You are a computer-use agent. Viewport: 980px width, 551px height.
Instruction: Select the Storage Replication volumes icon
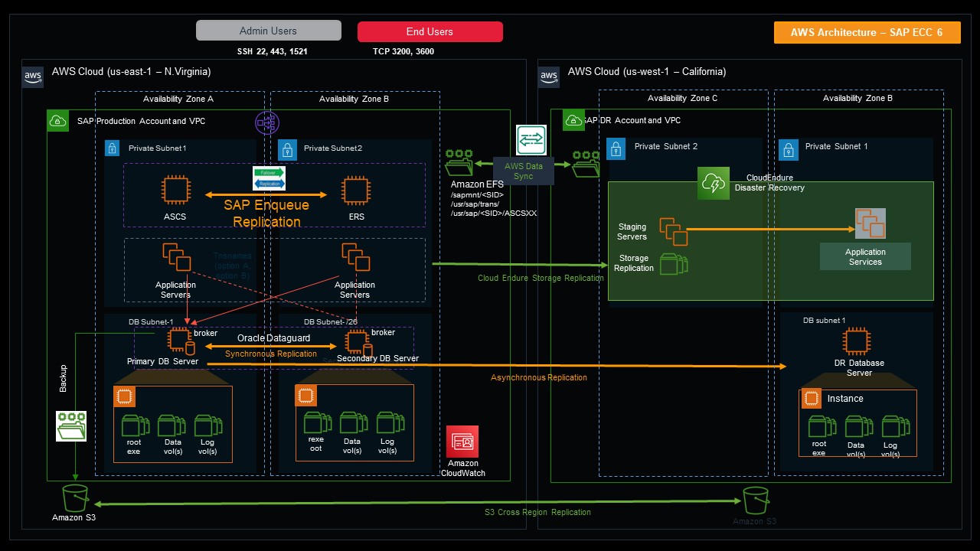coord(674,264)
